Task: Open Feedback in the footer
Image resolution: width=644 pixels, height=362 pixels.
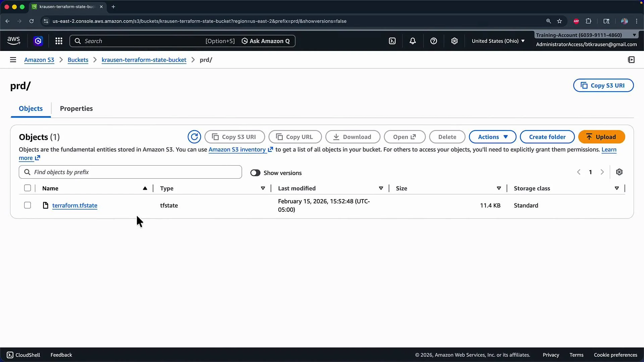Action: tap(61, 355)
